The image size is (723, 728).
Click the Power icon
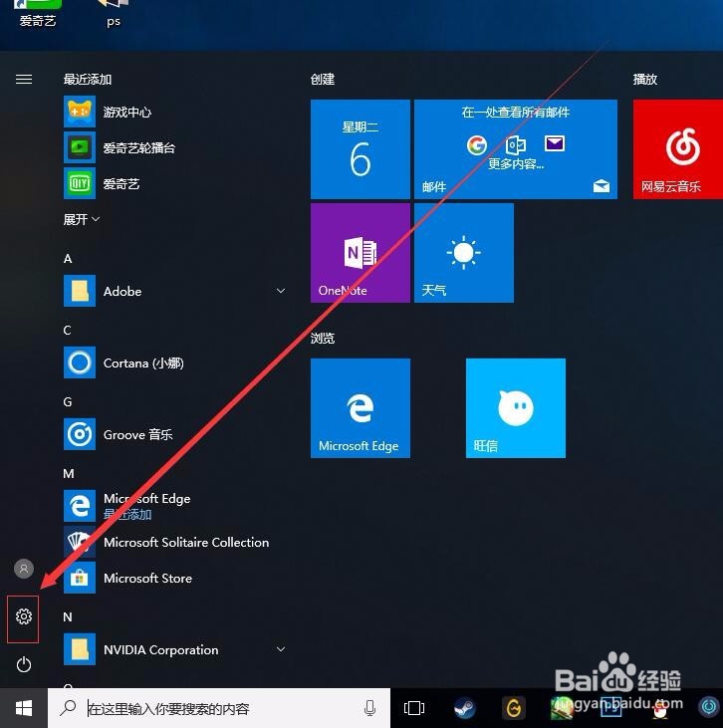pyautogui.click(x=24, y=665)
